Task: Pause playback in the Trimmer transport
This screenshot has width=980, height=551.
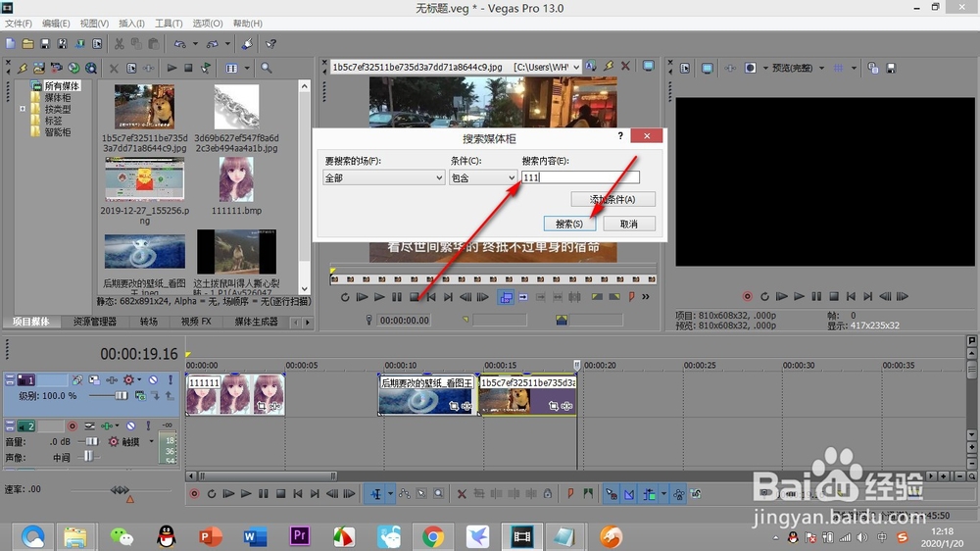Action: pyautogui.click(x=397, y=297)
